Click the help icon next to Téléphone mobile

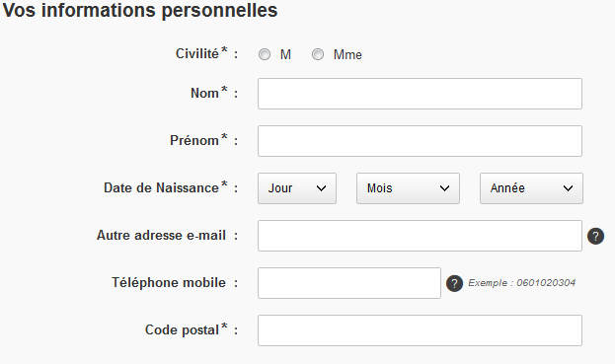454,283
